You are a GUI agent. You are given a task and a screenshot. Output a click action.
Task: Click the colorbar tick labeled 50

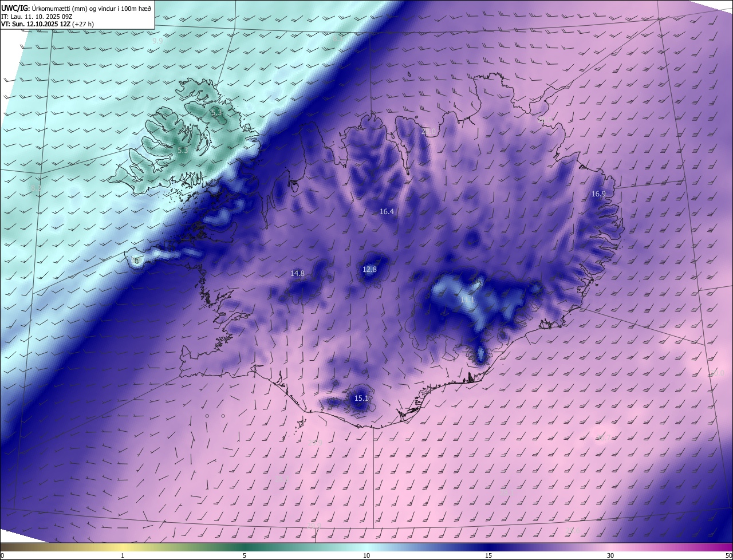coord(728,555)
